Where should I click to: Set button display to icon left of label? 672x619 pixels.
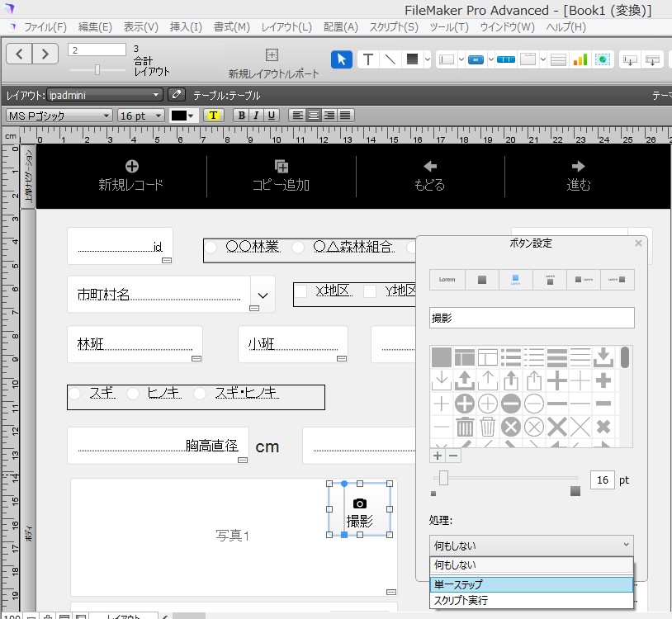[584, 280]
